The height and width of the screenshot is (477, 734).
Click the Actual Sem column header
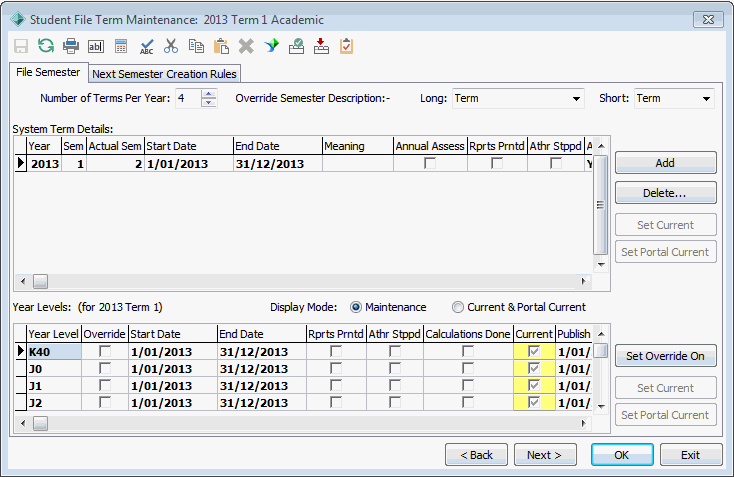[x=115, y=146]
